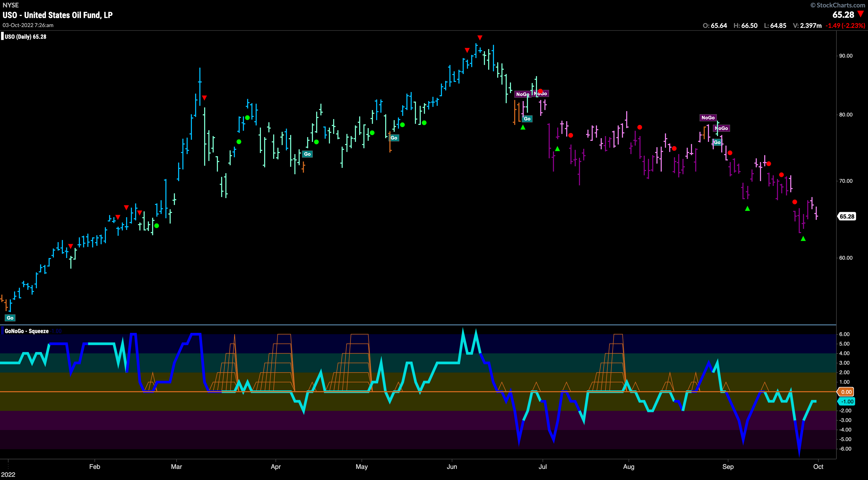Select the first NoGo label in late June
The width and height of the screenshot is (868, 480).
point(523,94)
